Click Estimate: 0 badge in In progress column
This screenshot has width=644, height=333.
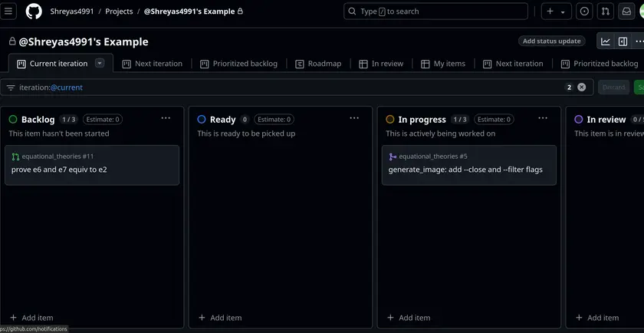coord(494,120)
